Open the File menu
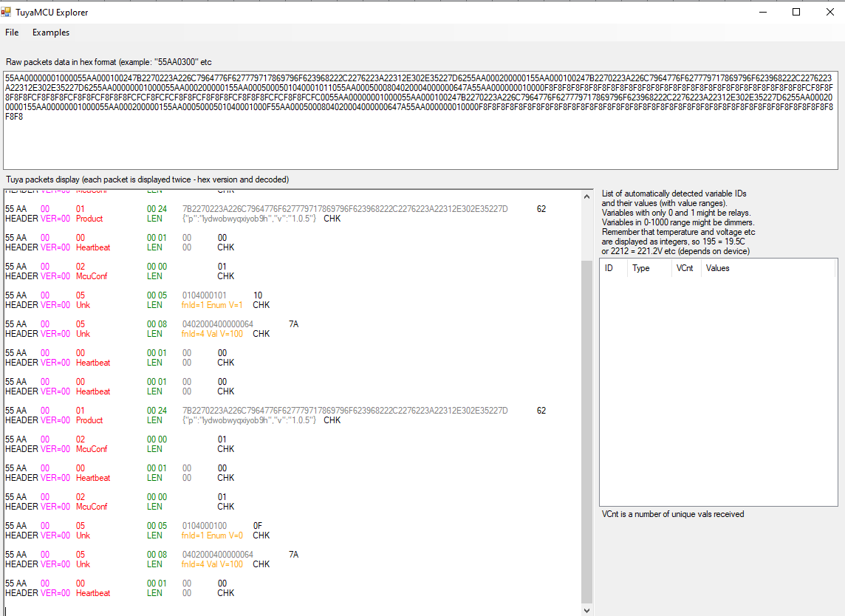The height and width of the screenshot is (616, 845). (x=12, y=32)
